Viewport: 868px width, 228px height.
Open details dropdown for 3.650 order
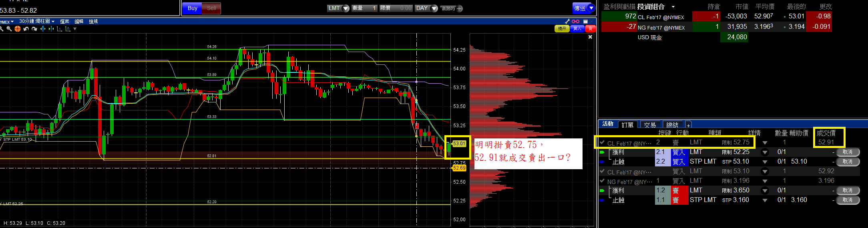coord(765,190)
